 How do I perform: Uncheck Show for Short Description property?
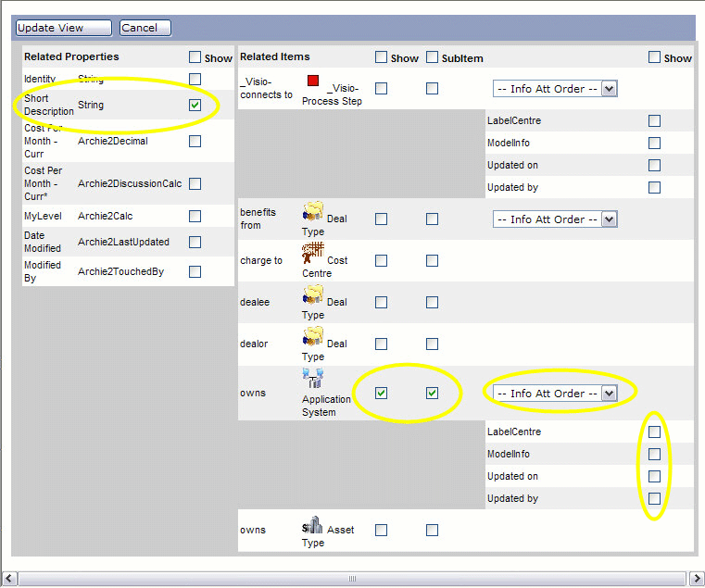[x=195, y=105]
